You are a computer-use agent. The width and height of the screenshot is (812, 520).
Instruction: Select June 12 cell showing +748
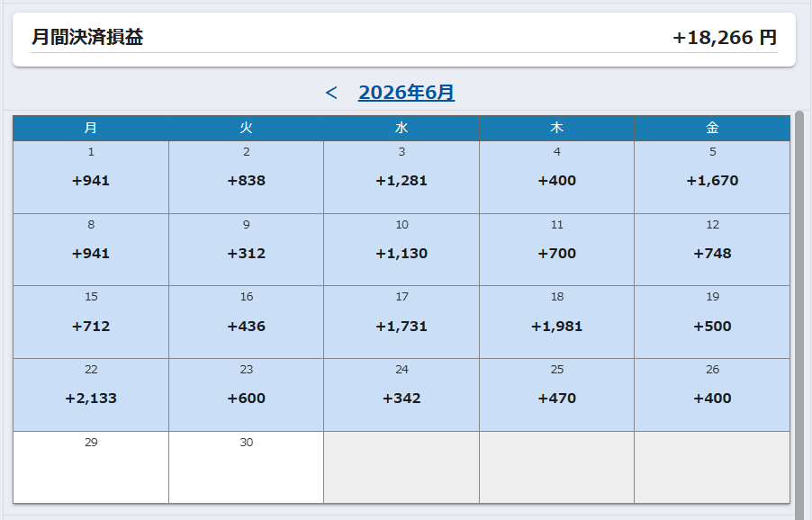712,249
